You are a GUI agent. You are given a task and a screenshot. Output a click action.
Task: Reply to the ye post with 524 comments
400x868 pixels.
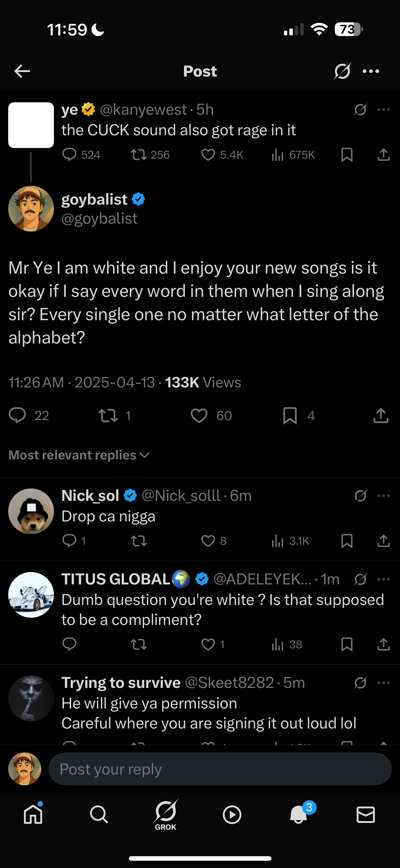click(x=69, y=155)
